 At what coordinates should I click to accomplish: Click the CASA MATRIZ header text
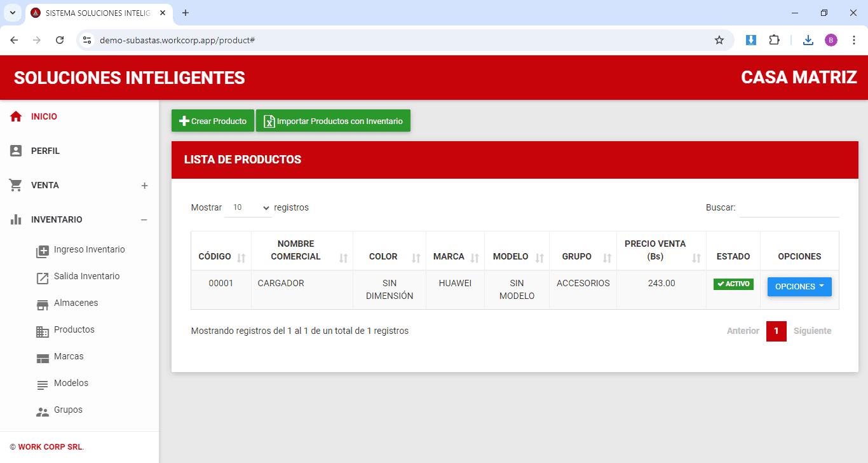point(799,78)
